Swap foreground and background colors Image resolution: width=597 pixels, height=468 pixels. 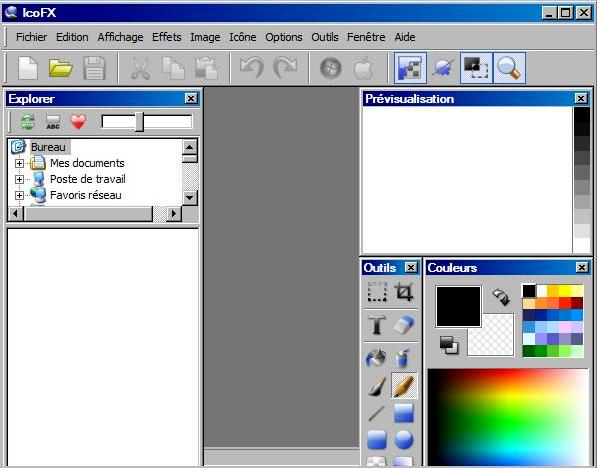tap(501, 297)
